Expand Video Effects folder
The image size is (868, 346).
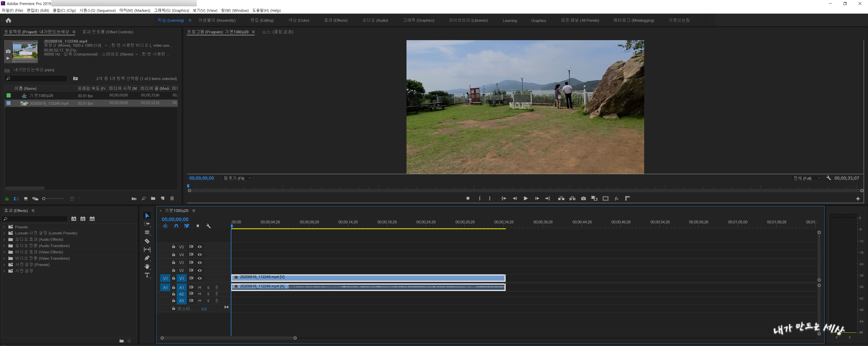pos(4,252)
